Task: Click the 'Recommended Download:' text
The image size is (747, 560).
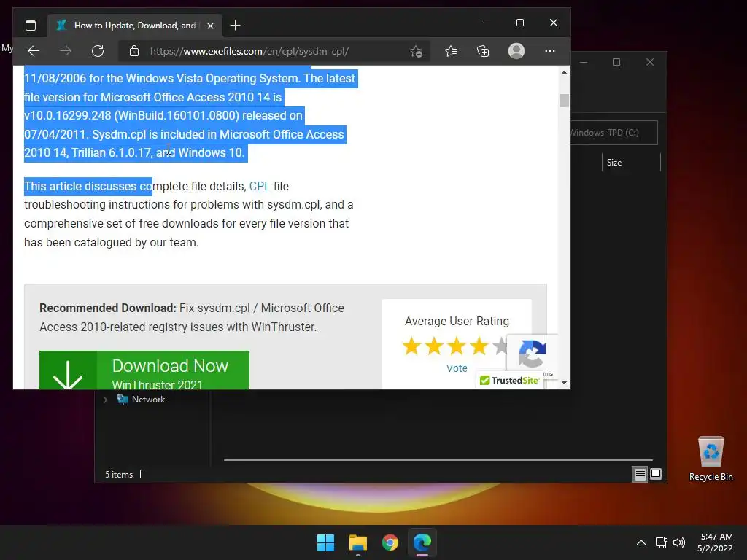Action: pos(108,308)
